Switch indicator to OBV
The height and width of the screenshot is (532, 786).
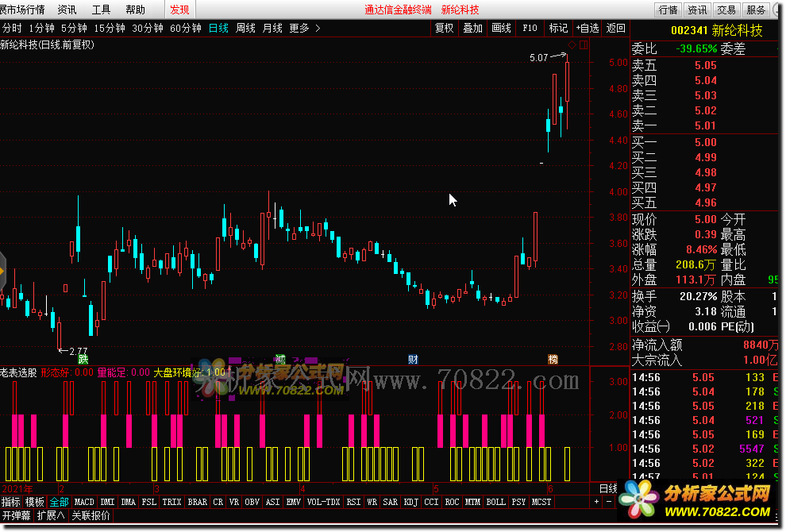252,502
